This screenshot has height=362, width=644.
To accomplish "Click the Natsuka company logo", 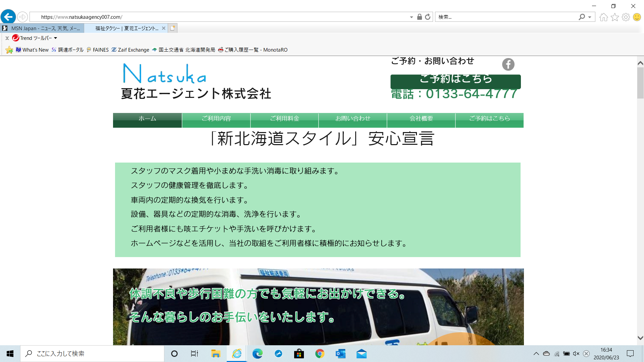I will (164, 73).
